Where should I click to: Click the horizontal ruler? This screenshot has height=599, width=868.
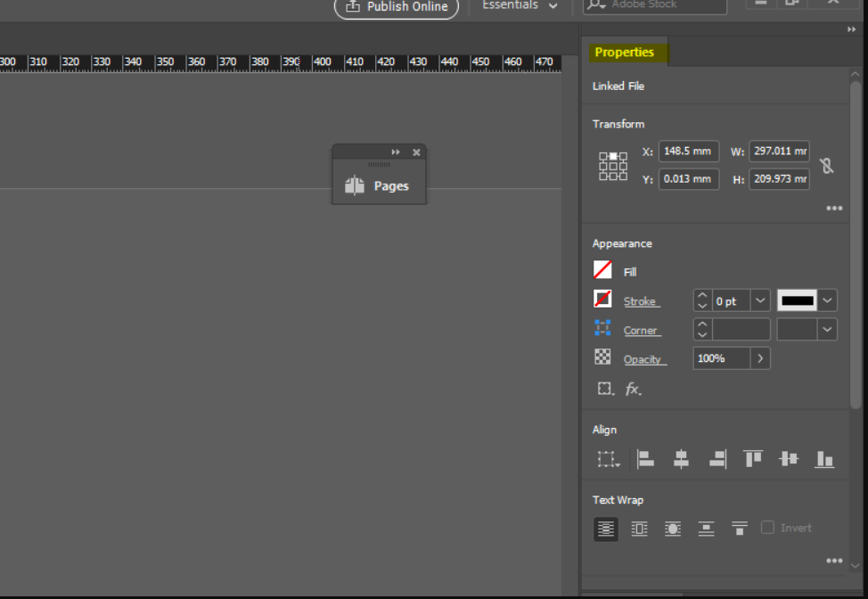[x=281, y=63]
